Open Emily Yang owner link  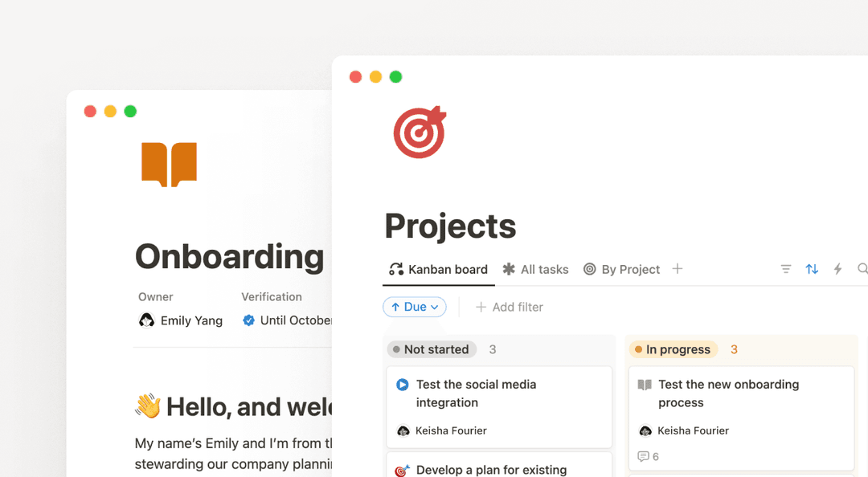click(x=182, y=320)
